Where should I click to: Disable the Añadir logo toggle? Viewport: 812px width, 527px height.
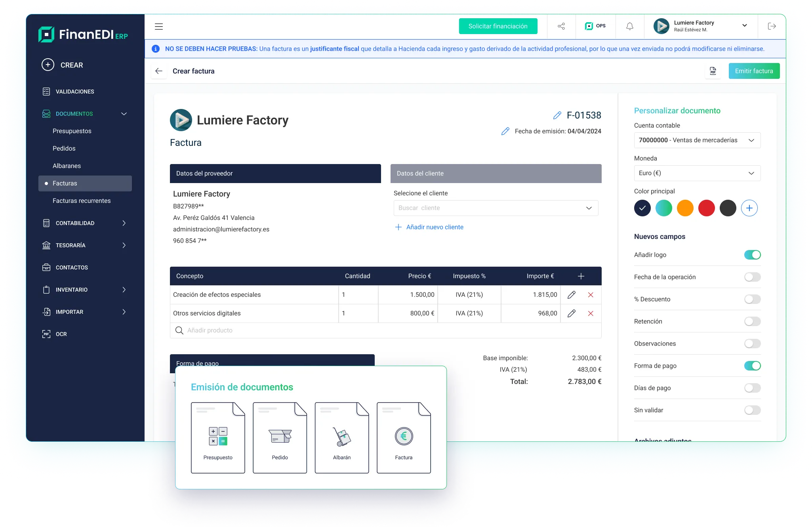752,255
